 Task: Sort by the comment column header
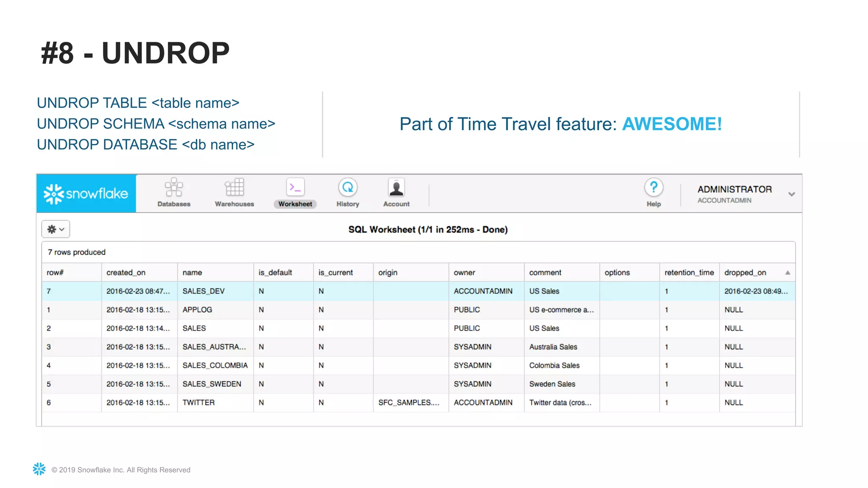tap(562, 272)
